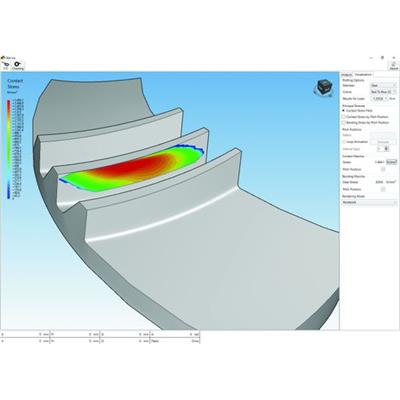The image size is (400, 400).
Task: Click the Report icon at top right
Action: [x=394, y=66]
